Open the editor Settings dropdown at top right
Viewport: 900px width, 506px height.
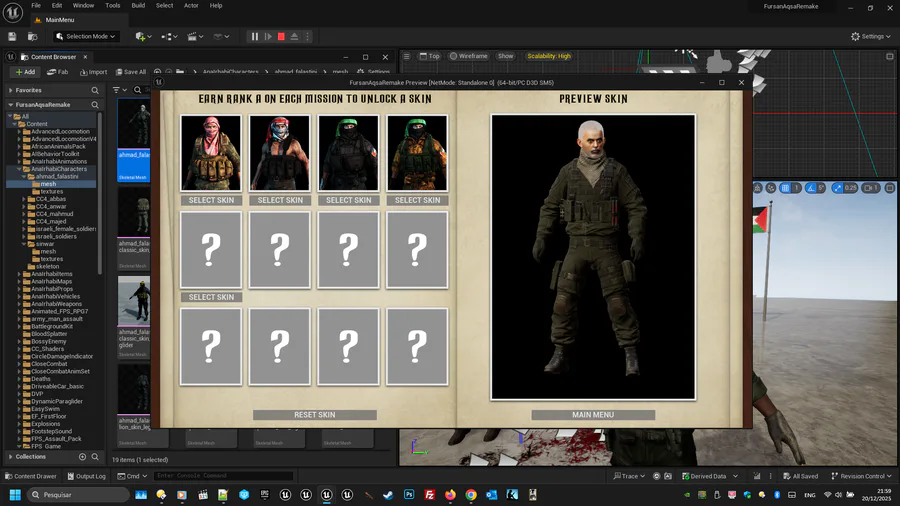click(x=870, y=36)
